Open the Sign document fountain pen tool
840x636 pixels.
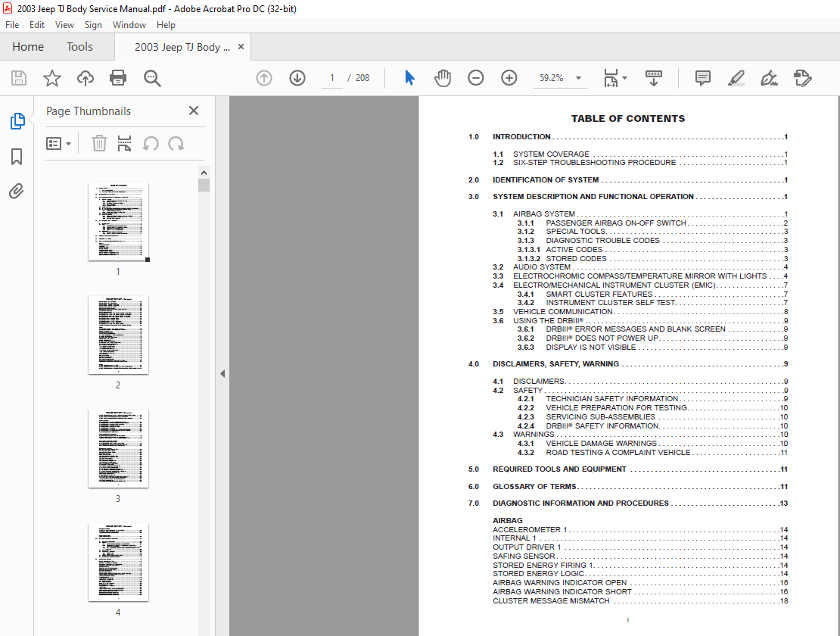click(x=770, y=78)
